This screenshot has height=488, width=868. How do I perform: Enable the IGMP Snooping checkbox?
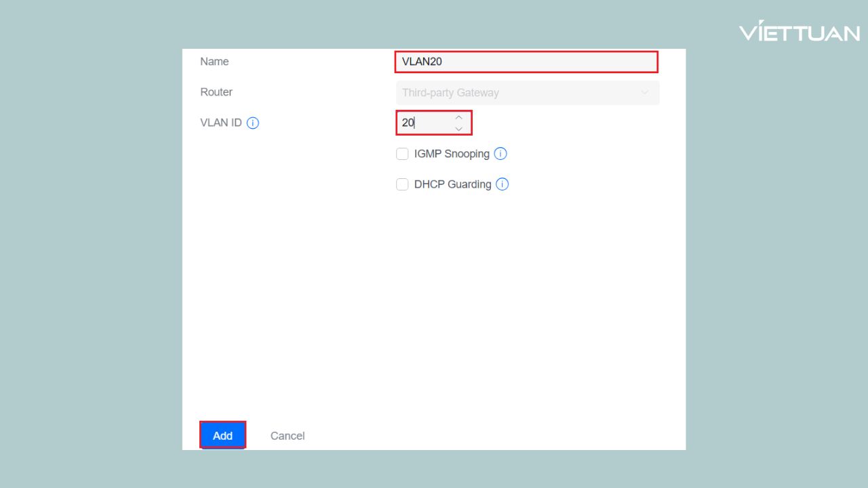[402, 154]
